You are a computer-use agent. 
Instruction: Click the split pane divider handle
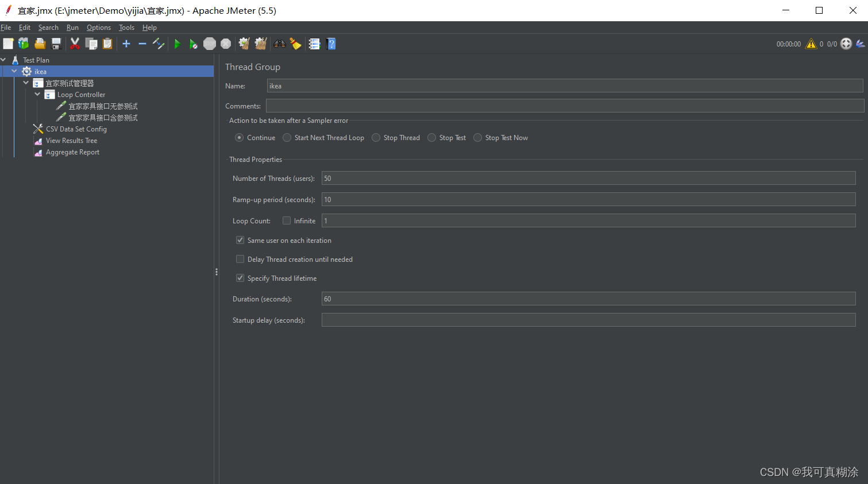pyautogui.click(x=217, y=272)
